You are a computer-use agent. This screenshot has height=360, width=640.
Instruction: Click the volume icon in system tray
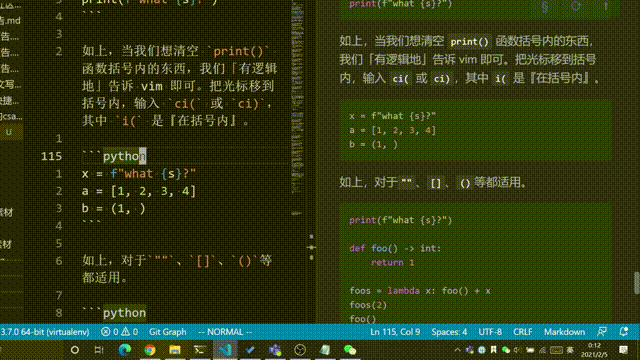pyautogui.click(x=518, y=350)
